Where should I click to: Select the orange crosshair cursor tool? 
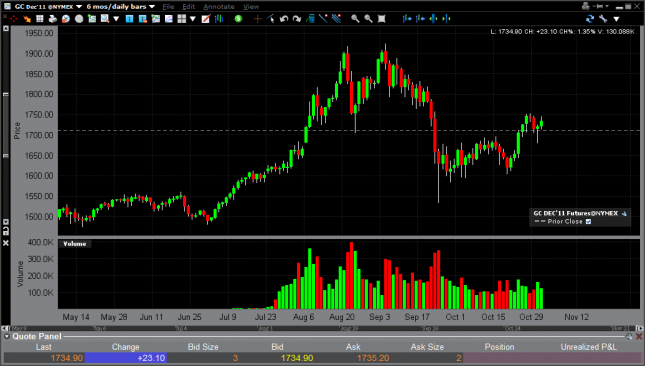pyautogui.click(x=258, y=19)
